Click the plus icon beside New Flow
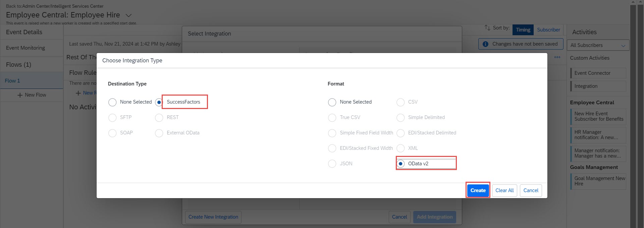Screen dimensions: 644x228 [20, 95]
